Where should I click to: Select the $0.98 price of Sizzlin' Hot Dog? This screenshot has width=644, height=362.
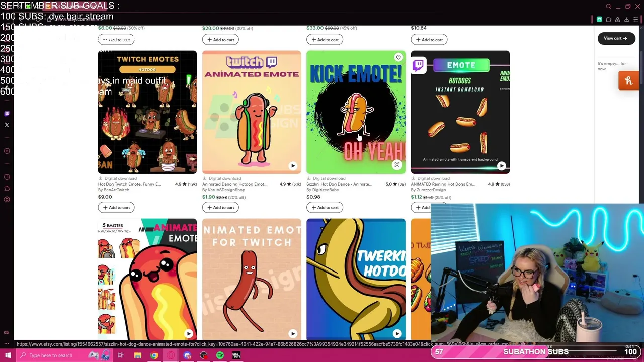tap(313, 197)
